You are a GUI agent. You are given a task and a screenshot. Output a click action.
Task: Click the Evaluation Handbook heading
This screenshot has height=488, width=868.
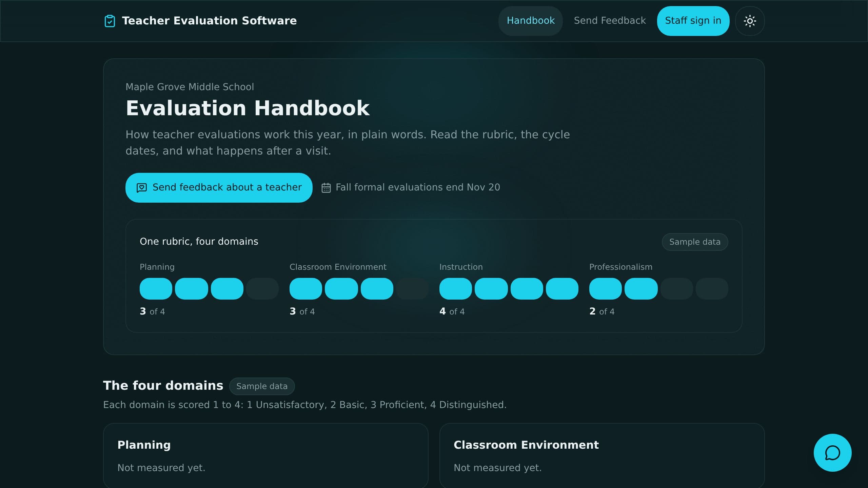pyautogui.click(x=248, y=108)
